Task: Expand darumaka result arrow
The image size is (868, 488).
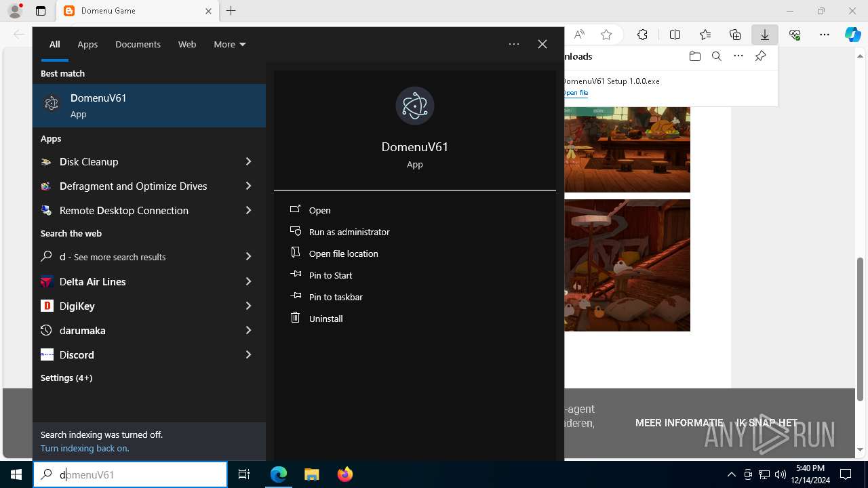Action: click(248, 331)
